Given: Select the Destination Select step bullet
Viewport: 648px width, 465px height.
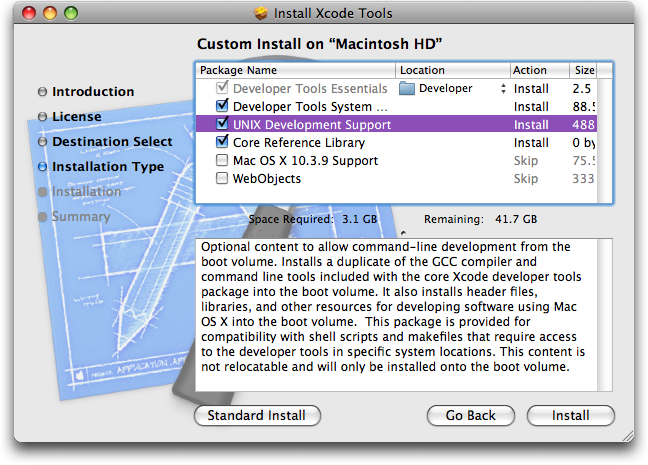Looking at the screenshot, I should pos(43,142).
